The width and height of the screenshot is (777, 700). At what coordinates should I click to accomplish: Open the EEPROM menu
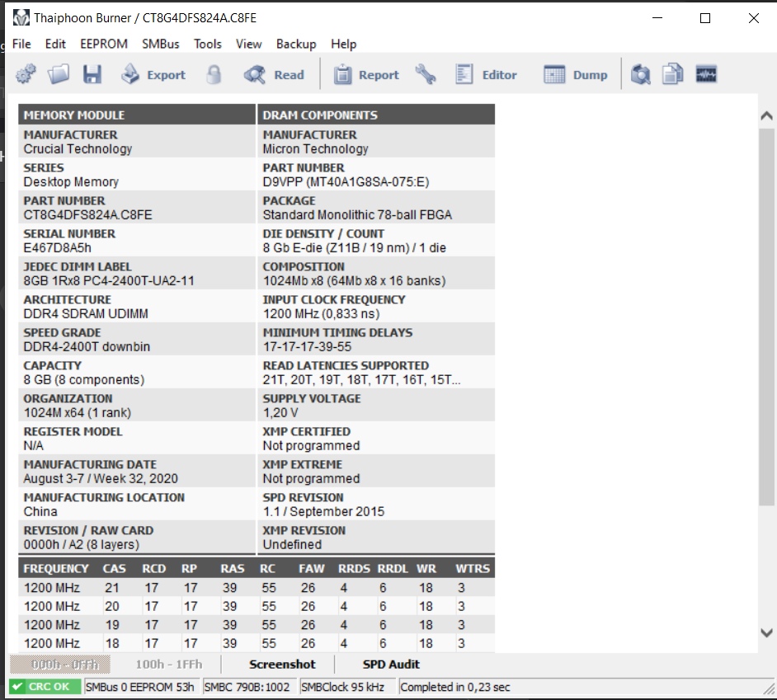point(104,44)
